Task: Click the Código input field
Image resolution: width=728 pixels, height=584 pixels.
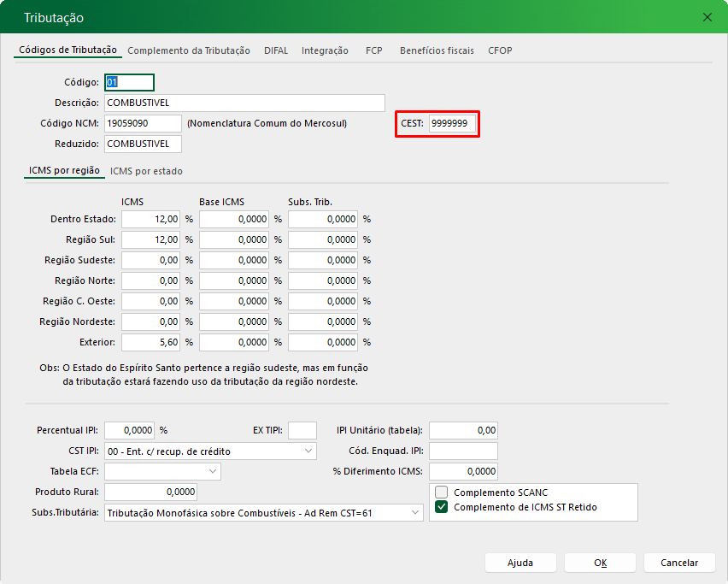Action: pos(129,82)
